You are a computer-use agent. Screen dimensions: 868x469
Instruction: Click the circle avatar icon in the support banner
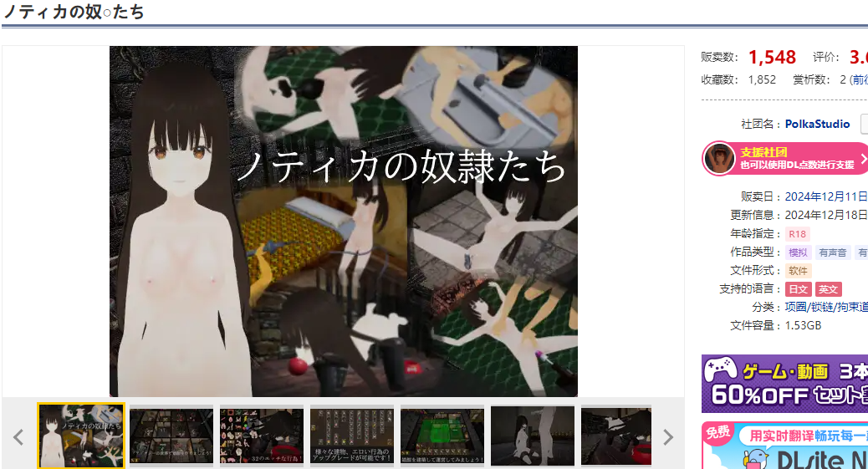click(719, 159)
